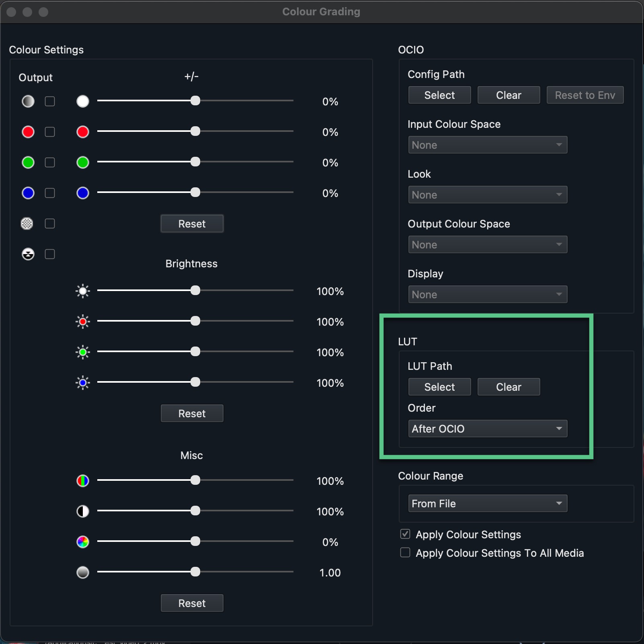Click the hue colour wheel icon
644x644 pixels.
click(83, 542)
